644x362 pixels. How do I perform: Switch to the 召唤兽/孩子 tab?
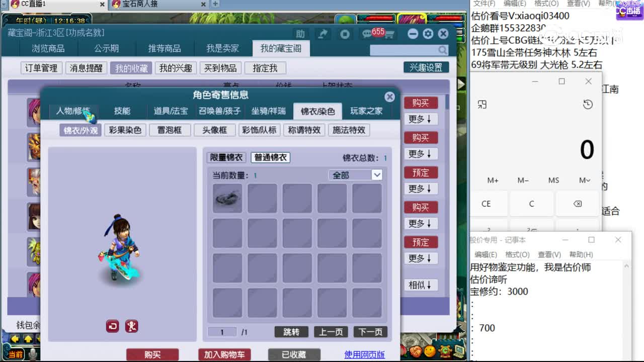pyautogui.click(x=219, y=111)
